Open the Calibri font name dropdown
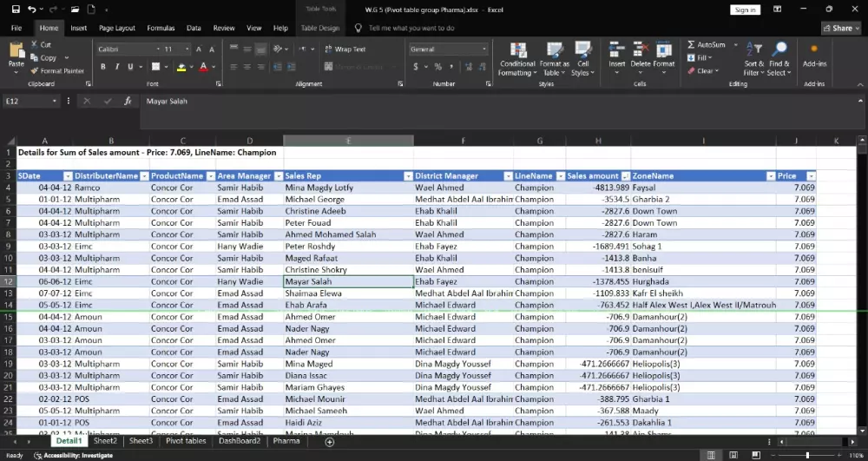Image resolution: width=868 pixels, height=461 pixels. (x=158, y=49)
